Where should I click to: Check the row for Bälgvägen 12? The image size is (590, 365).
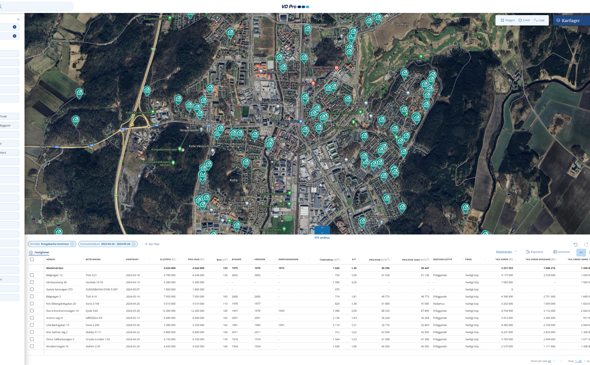32,275
